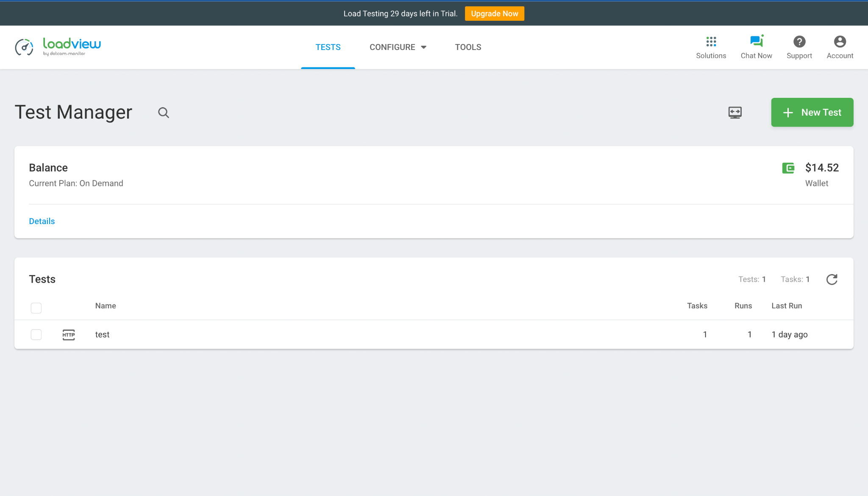Click the presentation/dashboard icon next to New Test
Viewport: 868px width, 496px height.
735,112
